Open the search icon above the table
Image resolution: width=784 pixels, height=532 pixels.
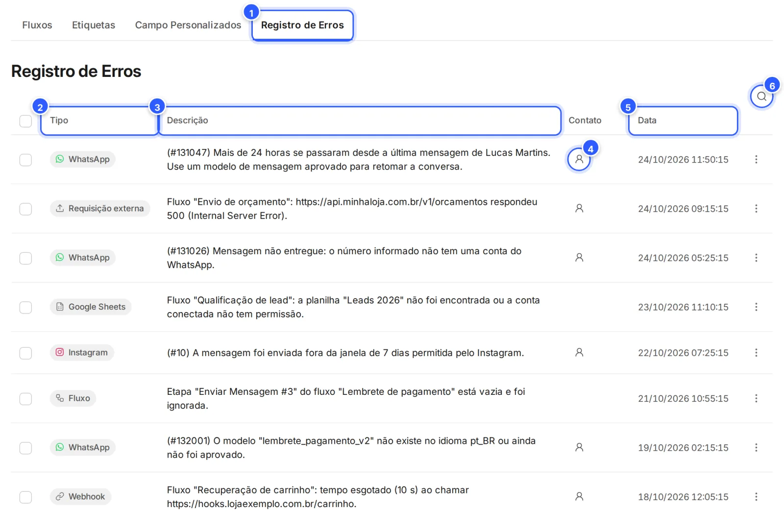[761, 97]
